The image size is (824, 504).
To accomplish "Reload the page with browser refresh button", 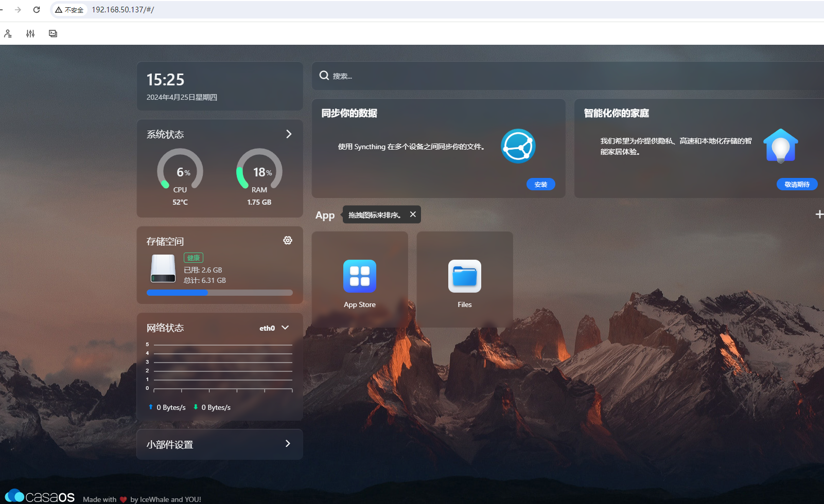I will 37,10.
